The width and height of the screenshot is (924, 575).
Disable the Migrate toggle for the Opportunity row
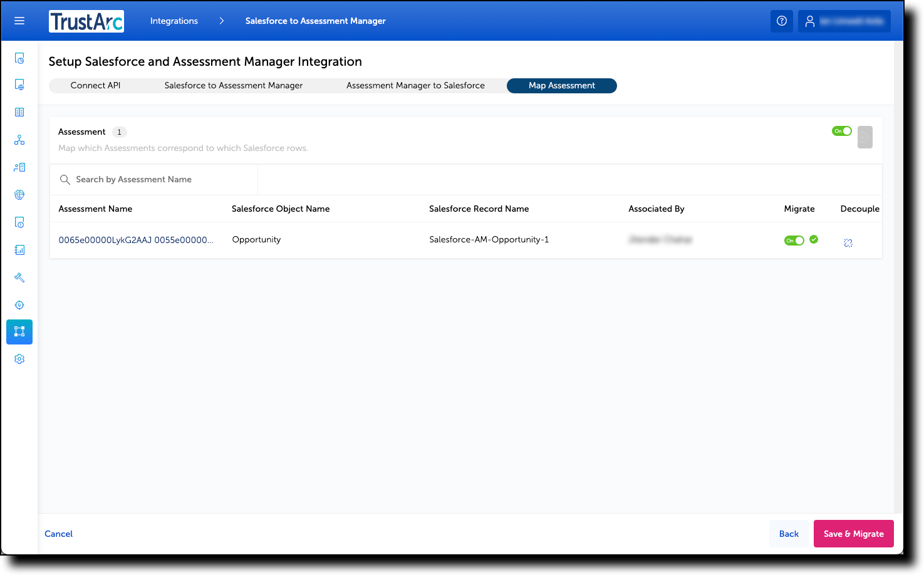pos(794,240)
